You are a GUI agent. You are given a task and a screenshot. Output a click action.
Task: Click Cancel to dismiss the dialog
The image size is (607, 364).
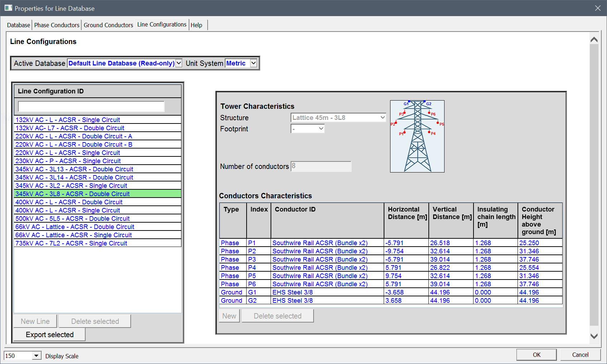click(x=580, y=354)
